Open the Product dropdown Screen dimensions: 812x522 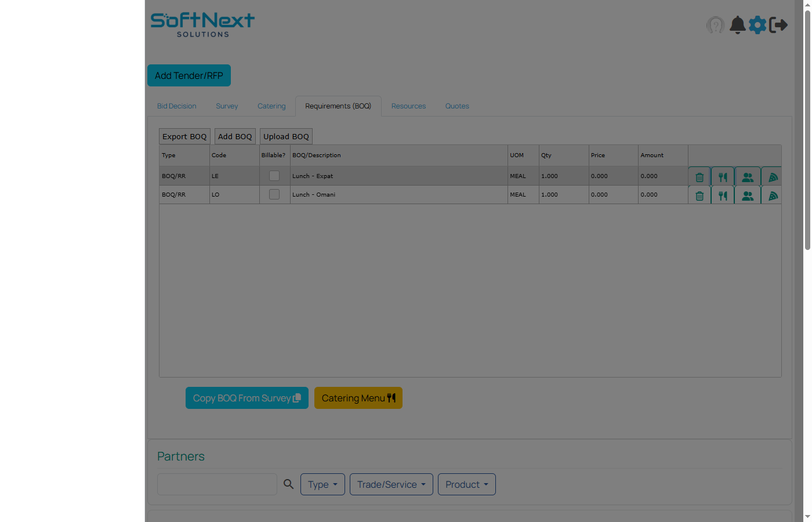pyautogui.click(x=466, y=484)
